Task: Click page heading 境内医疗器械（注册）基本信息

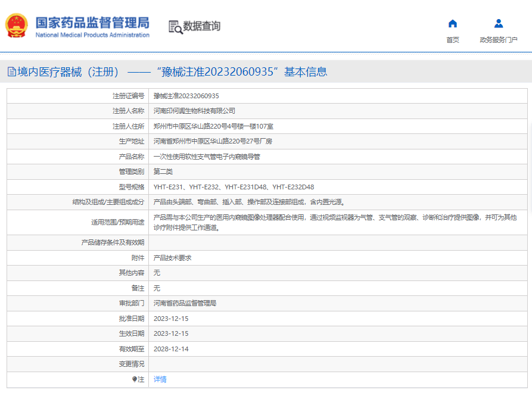Action: tap(172, 72)
